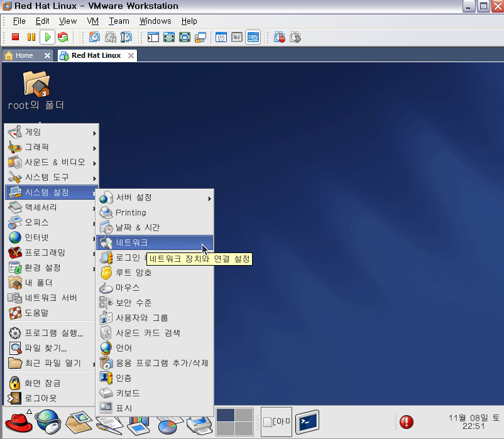The height and width of the screenshot is (439, 504).
Task: Open 키보드 settings
Action: click(x=155, y=393)
